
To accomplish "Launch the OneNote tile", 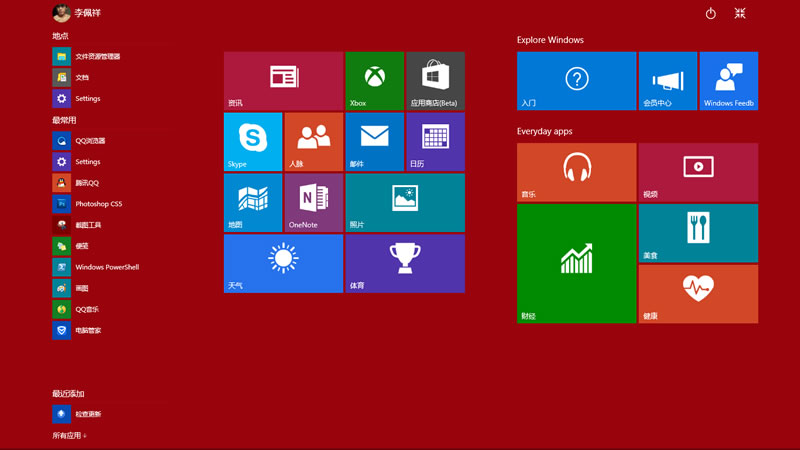I will [x=314, y=203].
